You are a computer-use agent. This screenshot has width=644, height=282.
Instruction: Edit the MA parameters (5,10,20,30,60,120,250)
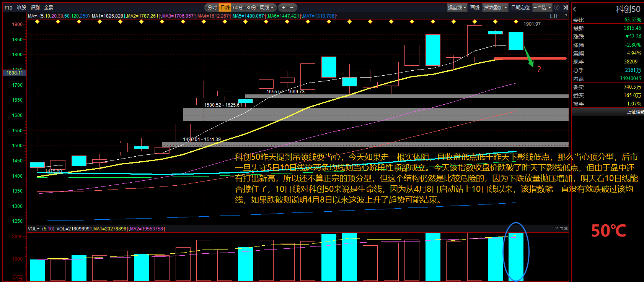pos(64,16)
